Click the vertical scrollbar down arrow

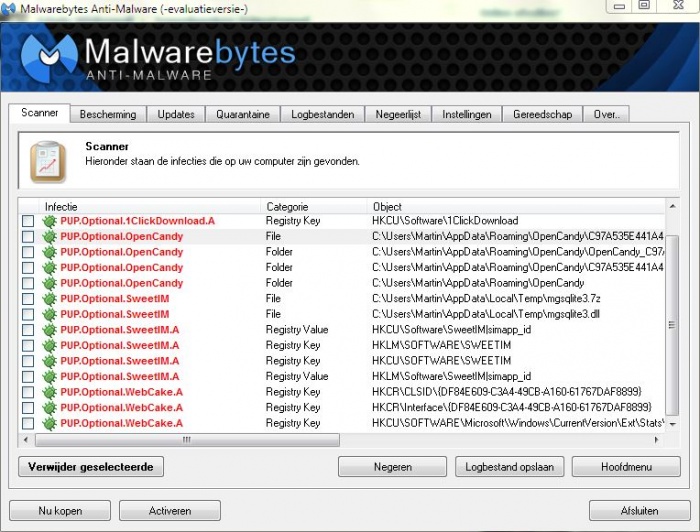click(672, 424)
